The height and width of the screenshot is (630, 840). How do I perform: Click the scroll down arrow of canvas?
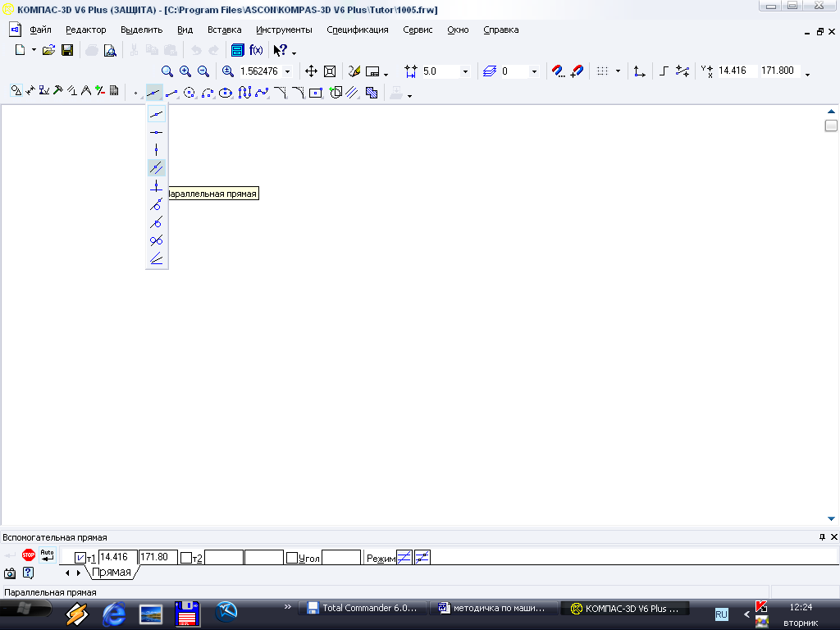[x=831, y=518]
